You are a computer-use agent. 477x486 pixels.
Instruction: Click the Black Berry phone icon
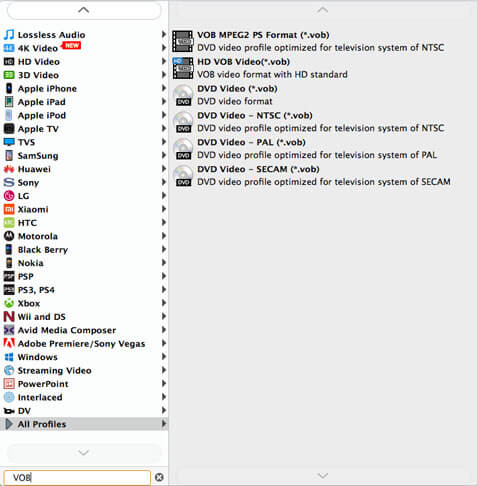9,249
